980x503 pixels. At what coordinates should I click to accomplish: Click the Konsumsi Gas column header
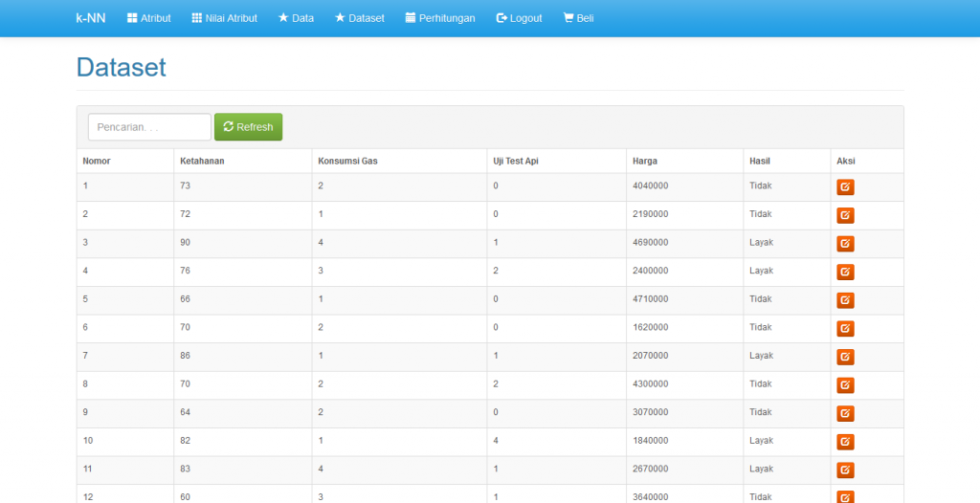click(347, 162)
